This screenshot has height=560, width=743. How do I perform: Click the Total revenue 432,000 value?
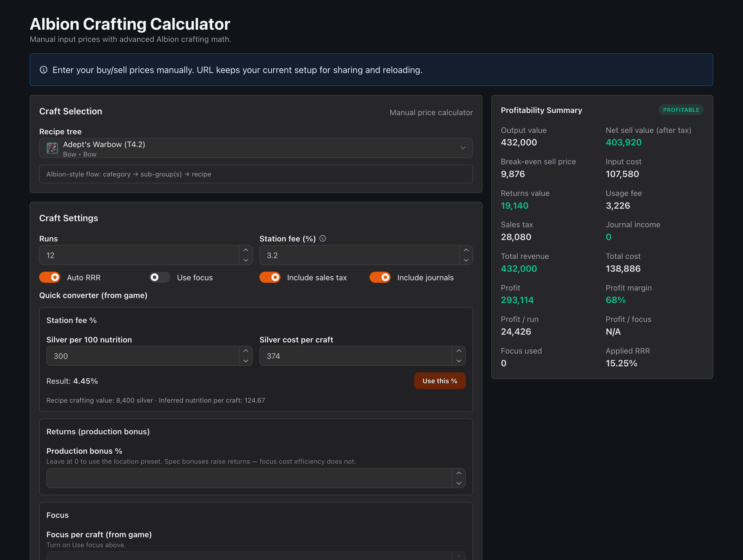click(519, 269)
